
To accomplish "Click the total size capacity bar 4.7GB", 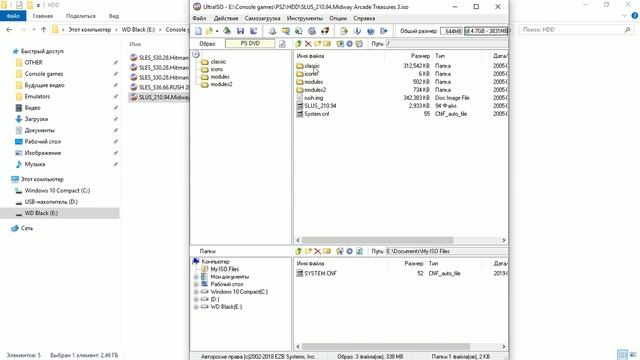I will point(486,31).
